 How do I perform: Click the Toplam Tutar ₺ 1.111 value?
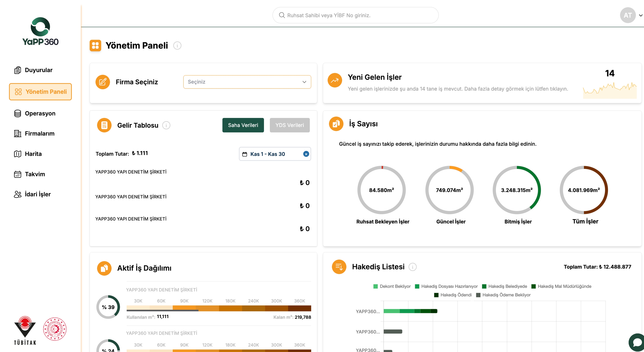(x=140, y=153)
